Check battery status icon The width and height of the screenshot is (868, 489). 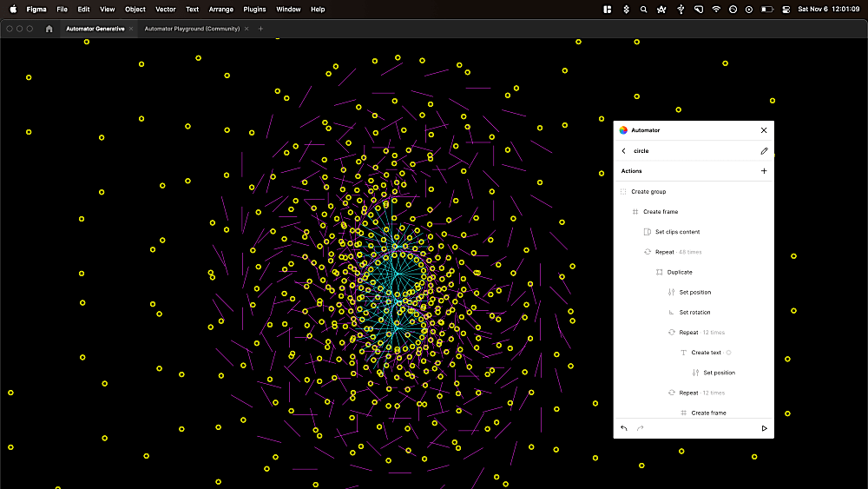coord(767,10)
